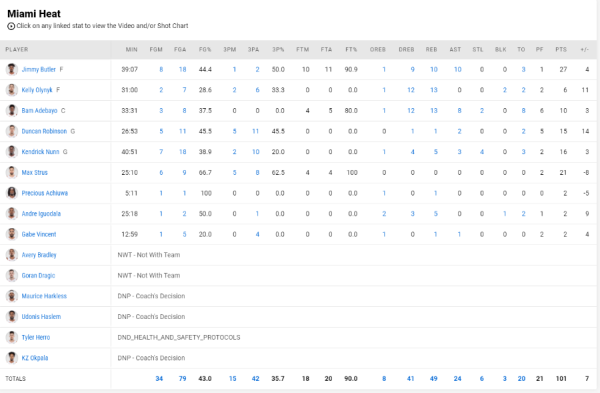Click Precious Achiuwa's headshot thumbnail

click(x=12, y=193)
